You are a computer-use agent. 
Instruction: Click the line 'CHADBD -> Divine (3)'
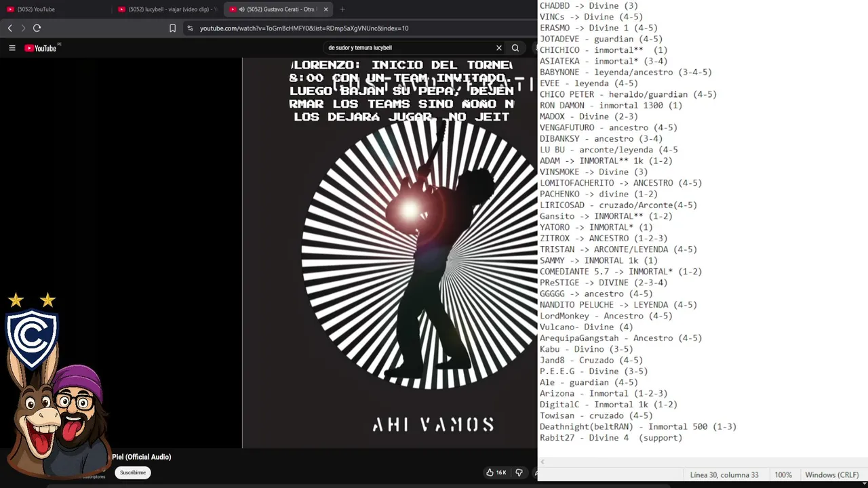[x=589, y=5]
